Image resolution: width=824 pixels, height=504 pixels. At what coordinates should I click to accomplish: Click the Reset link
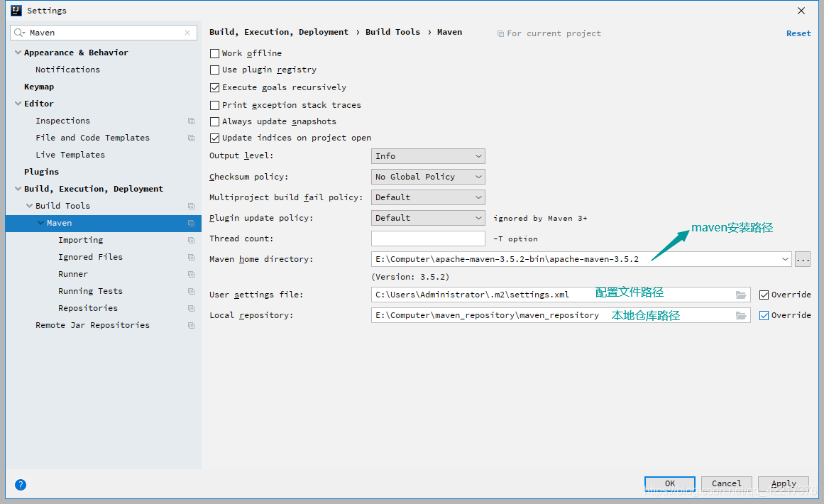(x=798, y=33)
